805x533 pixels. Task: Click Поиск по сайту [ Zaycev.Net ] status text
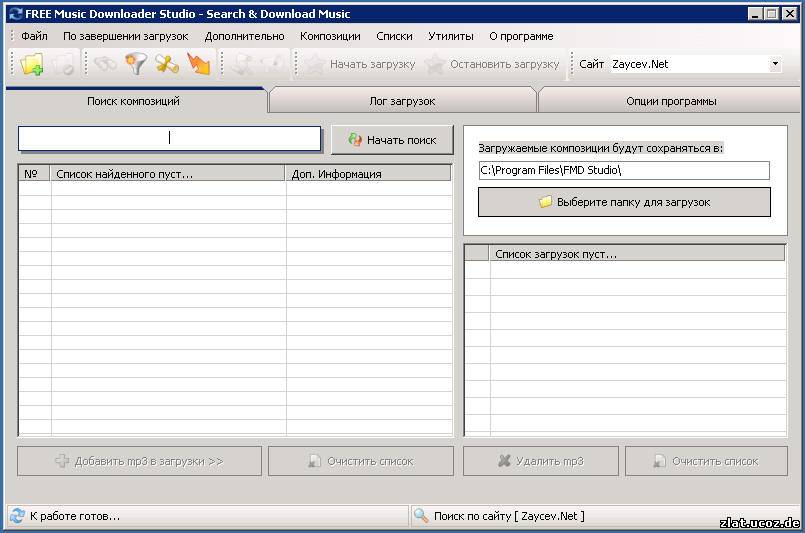[509, 516]
